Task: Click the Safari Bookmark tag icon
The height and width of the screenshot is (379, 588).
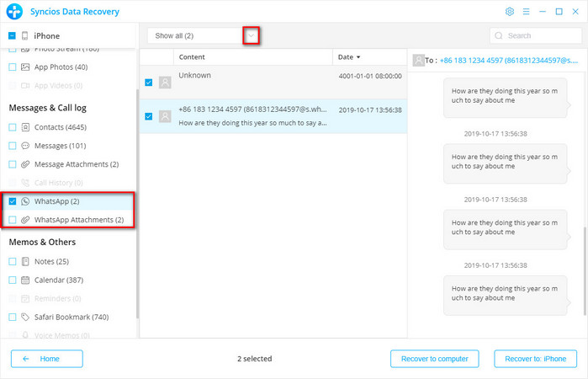Action: 25,317
